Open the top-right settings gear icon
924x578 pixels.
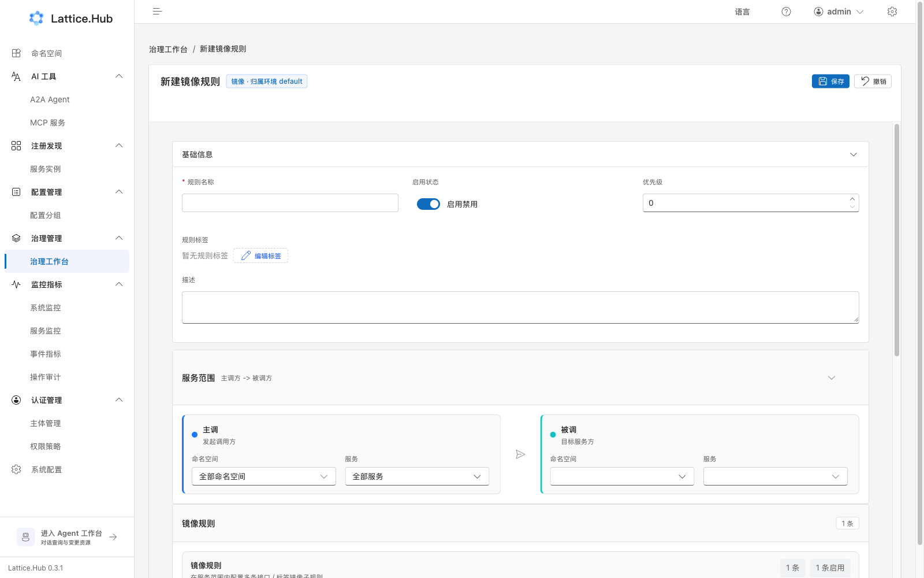pyautogui.click(x=892, y=12)
